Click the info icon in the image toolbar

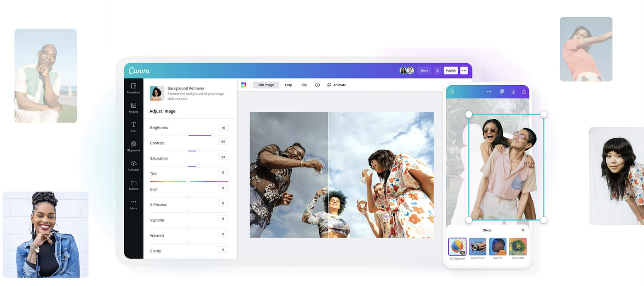pos(317,85)
